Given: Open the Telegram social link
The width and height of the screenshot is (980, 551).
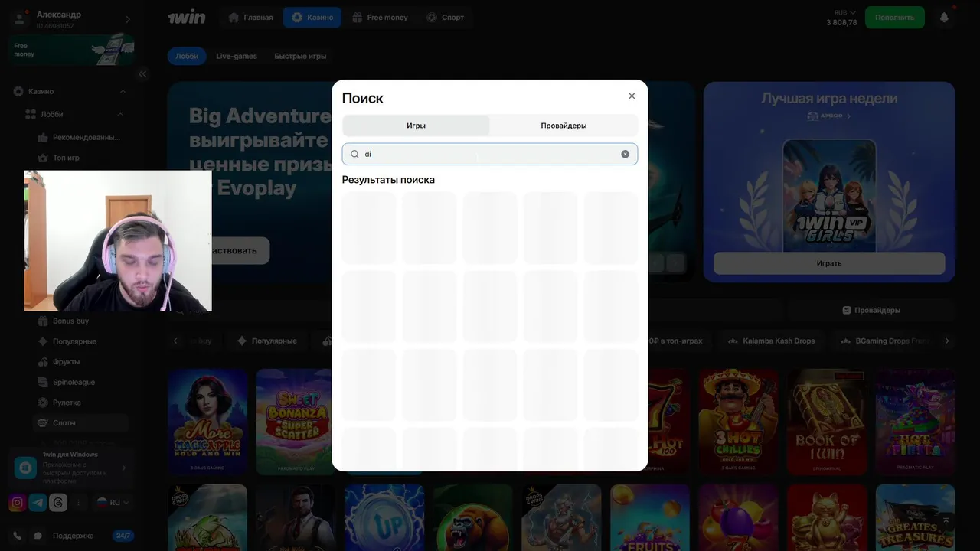Looking at the screenshot, I should 38,503.
